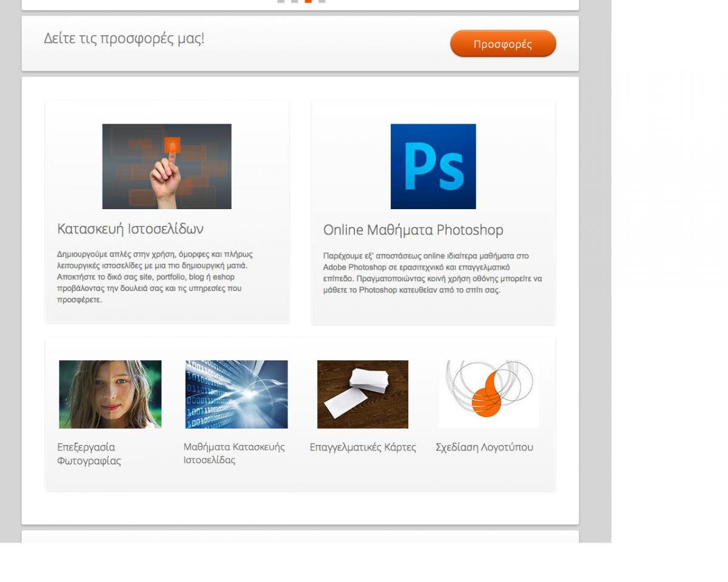Open Μαθήματα Κατασκευής Ιστοσελίδας link
This screenshot has height=582, width=728.
pos(234,453)
